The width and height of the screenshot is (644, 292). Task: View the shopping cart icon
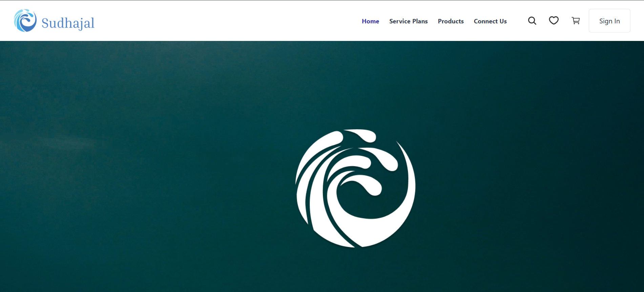click(x=576, y=21)
